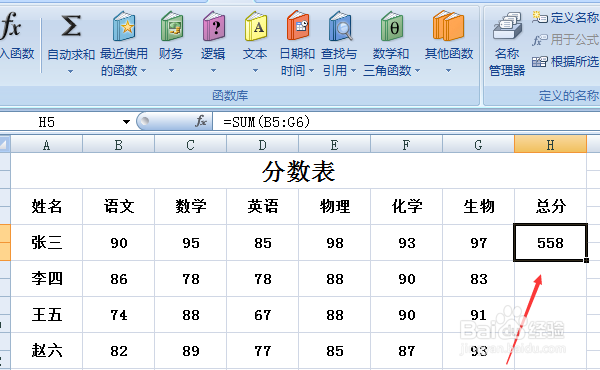Image resolution: width=600 pixels, height=370 pixels.
Task: Select 张三's 数学 score 95
Action: pos(191,243)
